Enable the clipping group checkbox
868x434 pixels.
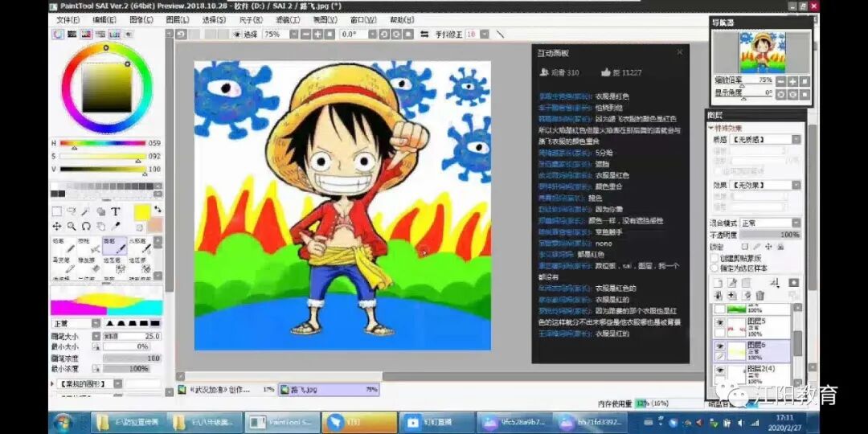[714, 259]
